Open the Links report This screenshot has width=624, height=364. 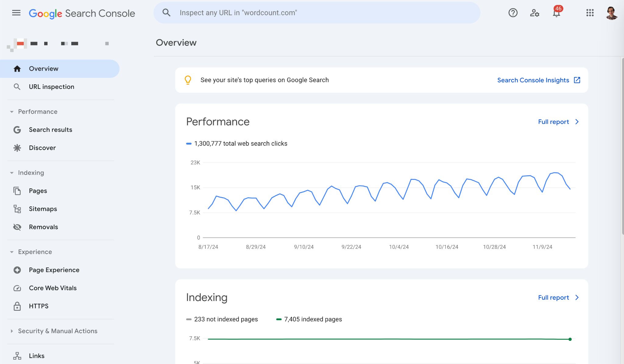[x=36, y=355]
